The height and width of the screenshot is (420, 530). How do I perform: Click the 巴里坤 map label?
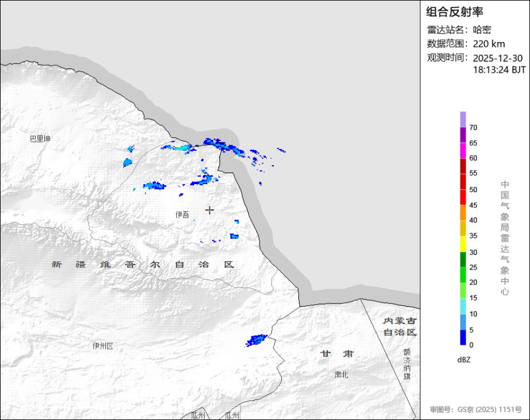40,139
